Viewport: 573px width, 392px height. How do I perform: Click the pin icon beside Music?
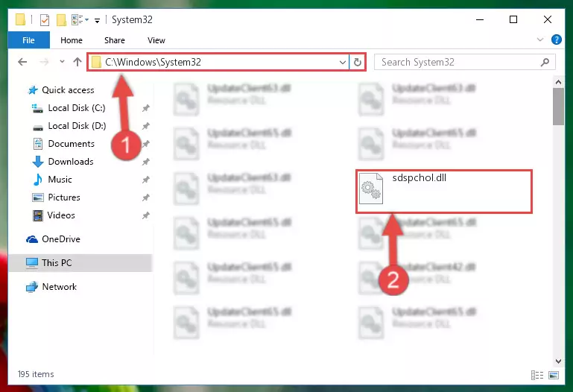click(x=146, y=180)
